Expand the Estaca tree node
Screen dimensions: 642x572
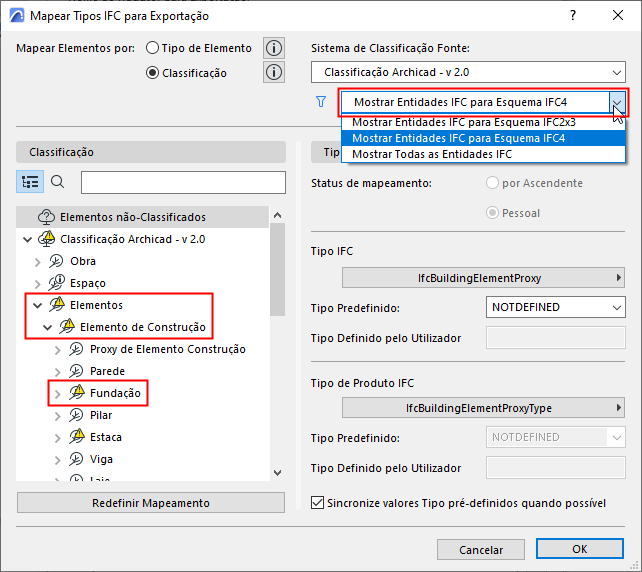click(58, 438)
